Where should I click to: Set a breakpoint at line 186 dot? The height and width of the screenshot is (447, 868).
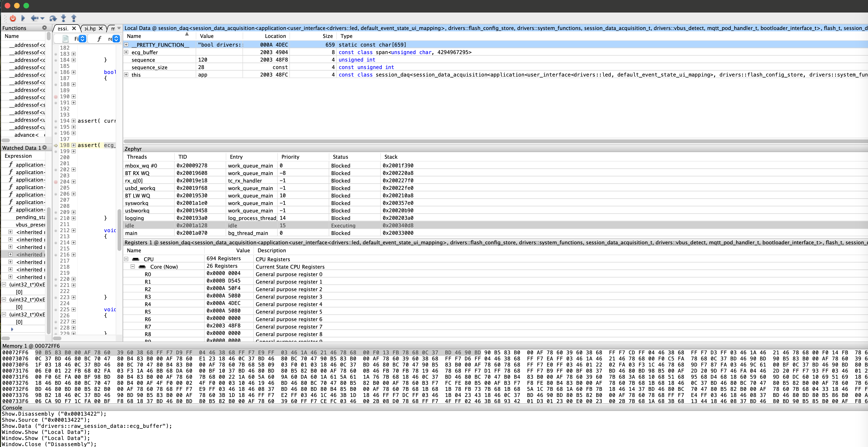tap(56, 72)
